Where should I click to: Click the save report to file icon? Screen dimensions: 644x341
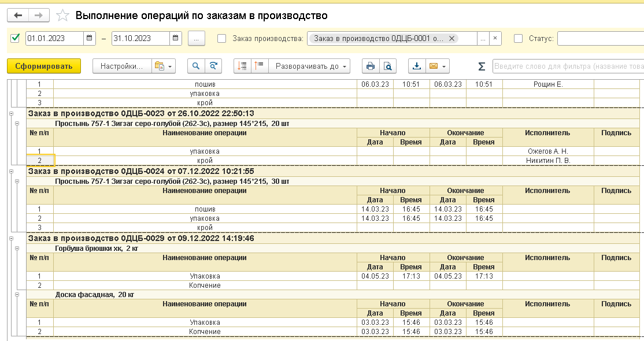(x=417, y=66)
